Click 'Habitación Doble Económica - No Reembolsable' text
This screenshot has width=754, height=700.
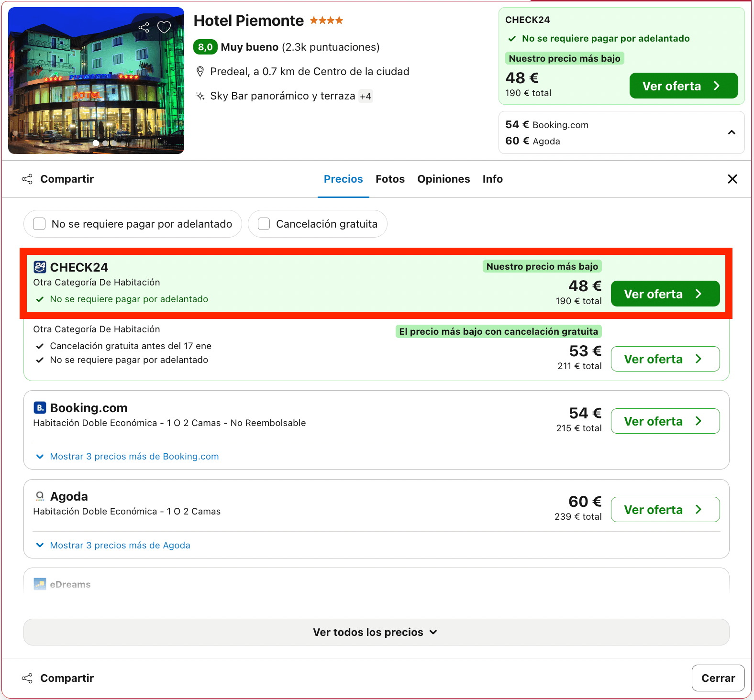pyautogui.click(x=169, y=423)
